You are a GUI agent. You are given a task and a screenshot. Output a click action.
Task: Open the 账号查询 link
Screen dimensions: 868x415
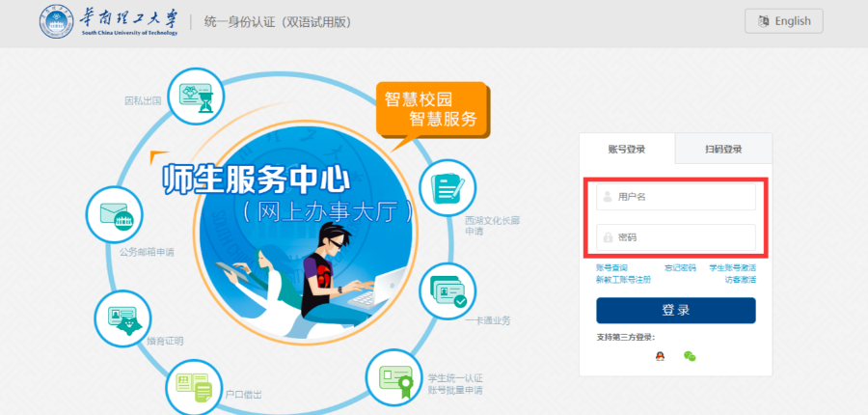pos(611,267)
